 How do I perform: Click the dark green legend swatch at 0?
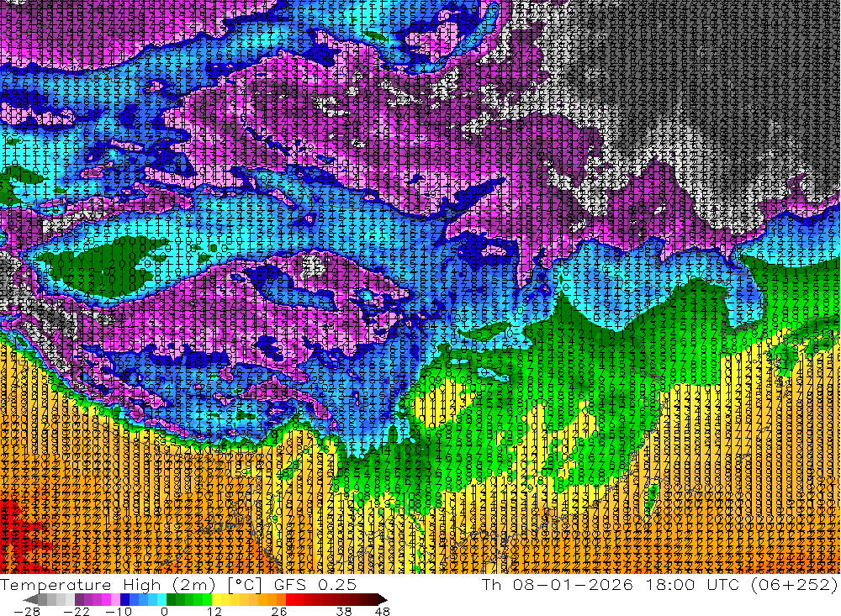coord(171,599)
